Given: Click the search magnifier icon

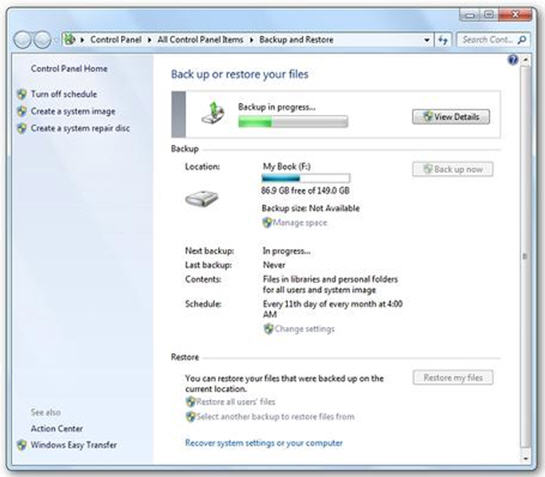Looking at the screenshot, I should 522,40.
